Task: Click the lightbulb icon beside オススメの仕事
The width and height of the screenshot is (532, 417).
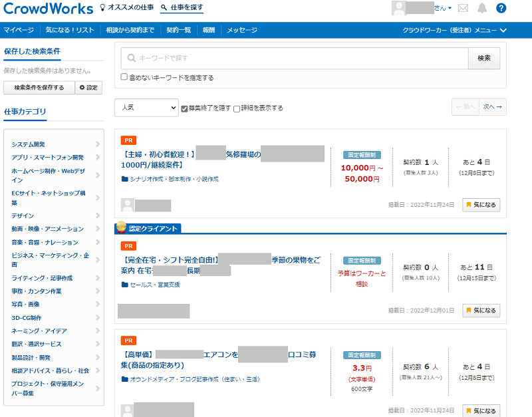Action: click(102, 7)
